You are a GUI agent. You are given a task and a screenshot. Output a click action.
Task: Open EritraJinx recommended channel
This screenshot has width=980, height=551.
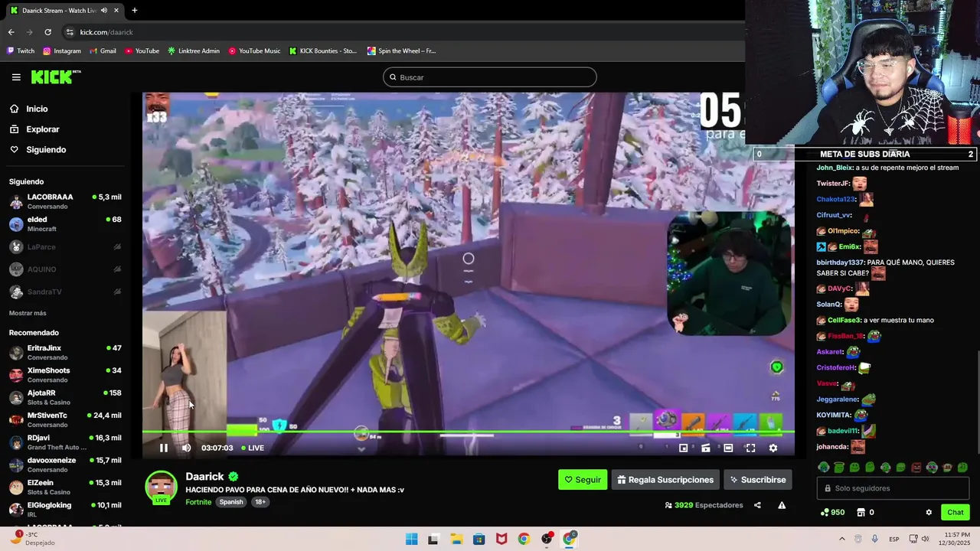point(65,353)
